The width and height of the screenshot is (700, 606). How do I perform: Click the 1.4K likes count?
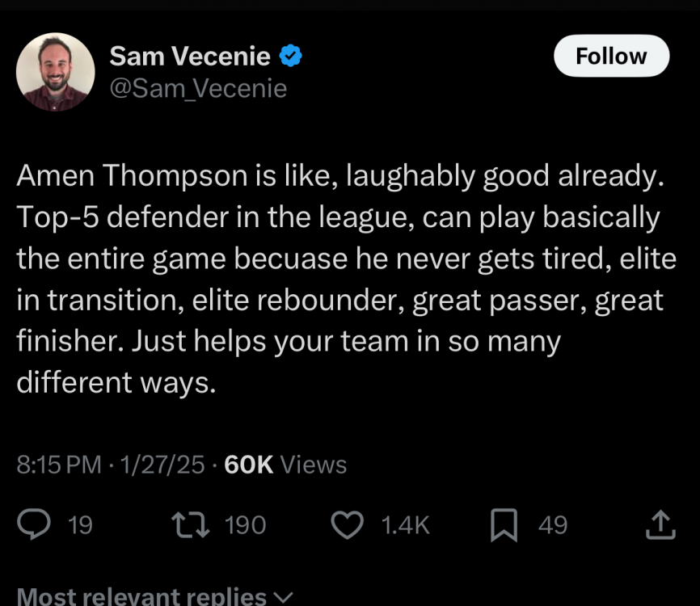point(405,525)
